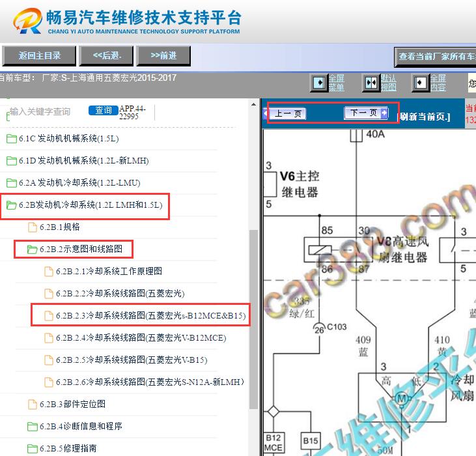Click the 刷新当前页 link

pyautogui.click(x=424, y=117)
